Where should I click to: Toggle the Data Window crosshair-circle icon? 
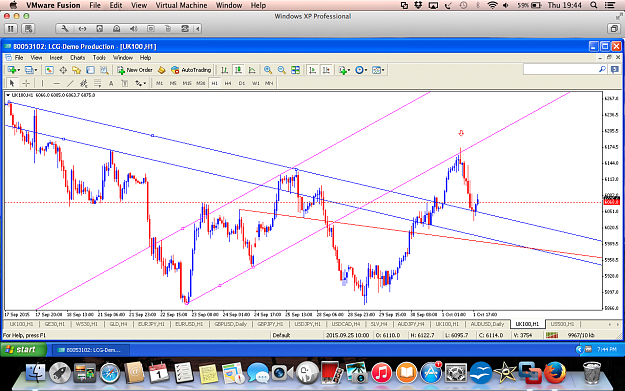(63, 70)
